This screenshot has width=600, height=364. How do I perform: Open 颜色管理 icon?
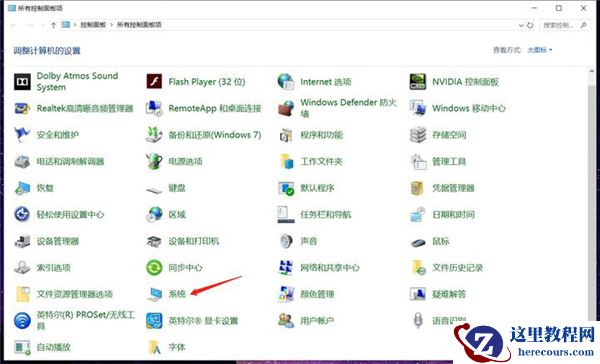[x=286, y=294]
